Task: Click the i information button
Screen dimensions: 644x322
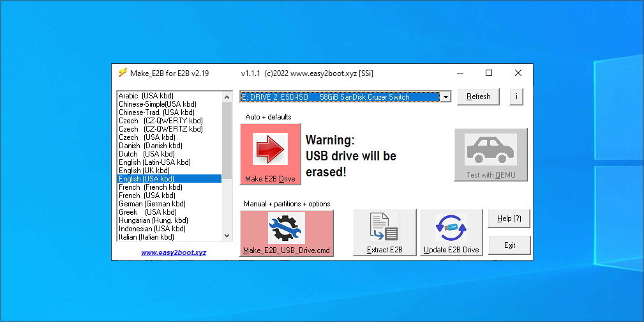Action: pos(516,96)
